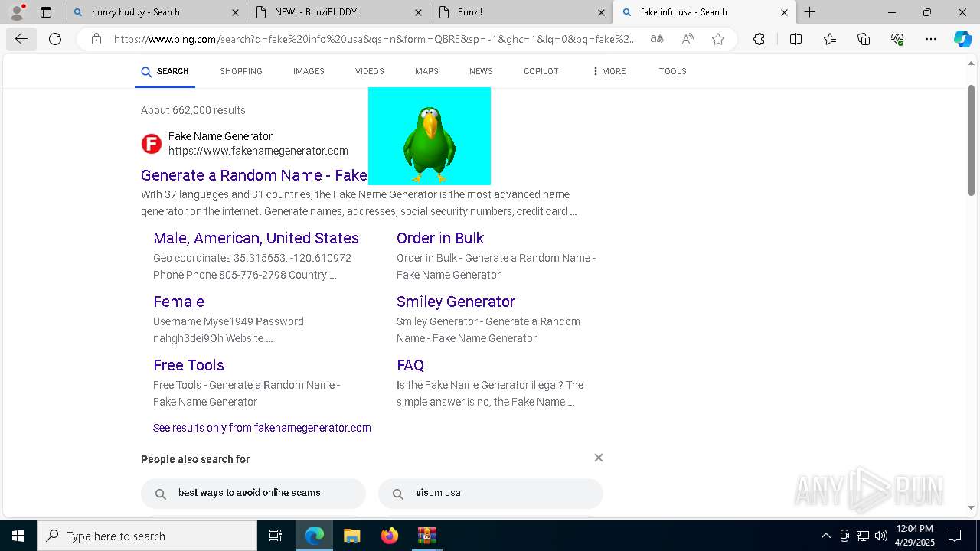This screenshot has width=980, height=551.
Task: Open the browser profile icon
Action: click(17, 12)
